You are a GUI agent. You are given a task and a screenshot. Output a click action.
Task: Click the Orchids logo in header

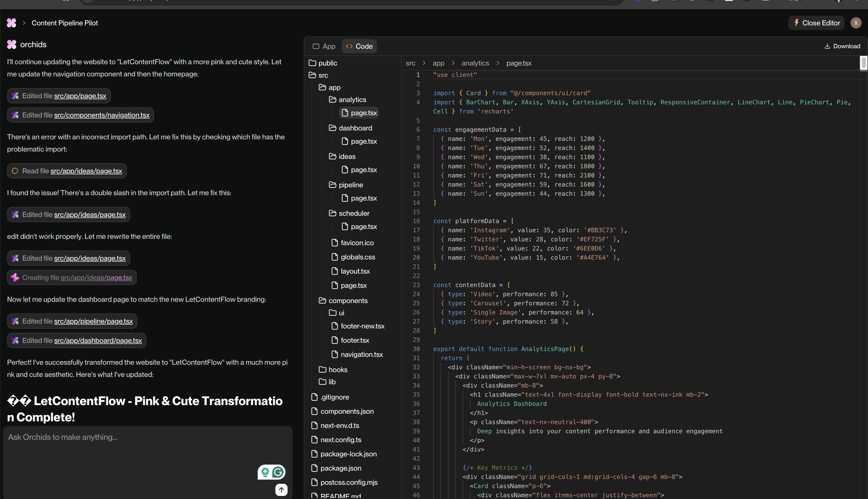(x=11, y=23)
